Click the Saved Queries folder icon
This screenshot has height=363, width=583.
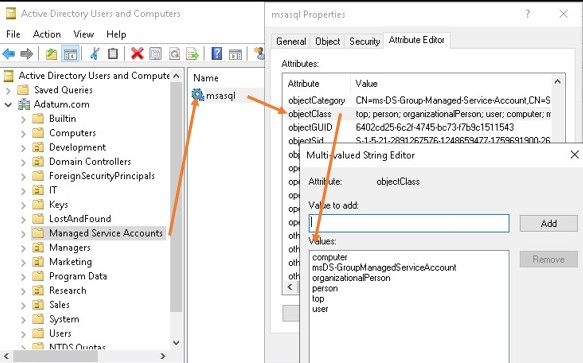coord(23,90)
